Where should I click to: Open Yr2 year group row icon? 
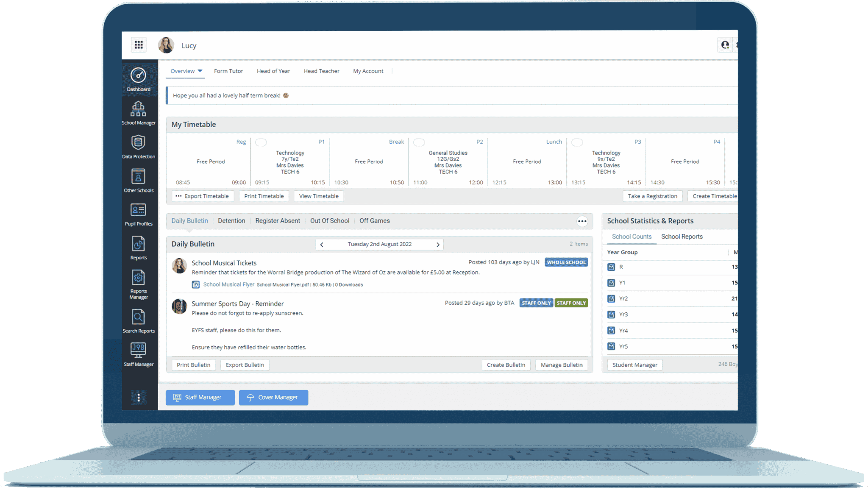click(611, 299)
